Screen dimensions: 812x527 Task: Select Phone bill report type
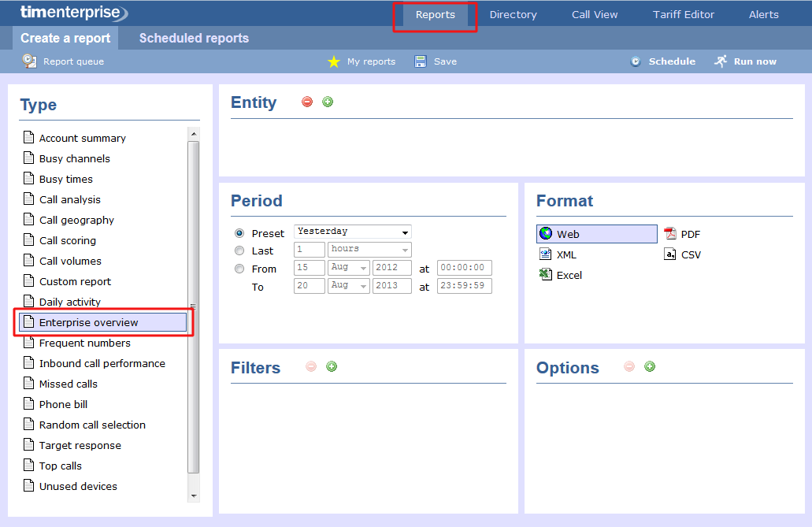(x=63, y=404)
